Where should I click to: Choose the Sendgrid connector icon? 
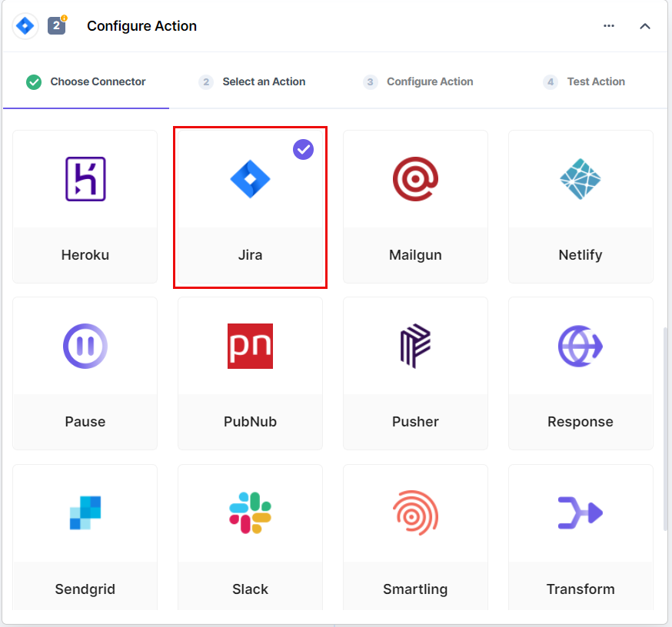tap(85, 513)
